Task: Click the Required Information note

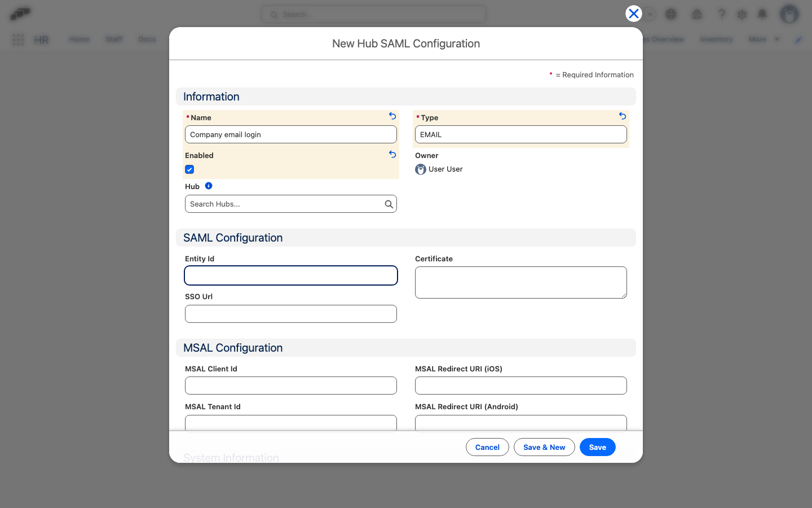Action: coord(592,75)
